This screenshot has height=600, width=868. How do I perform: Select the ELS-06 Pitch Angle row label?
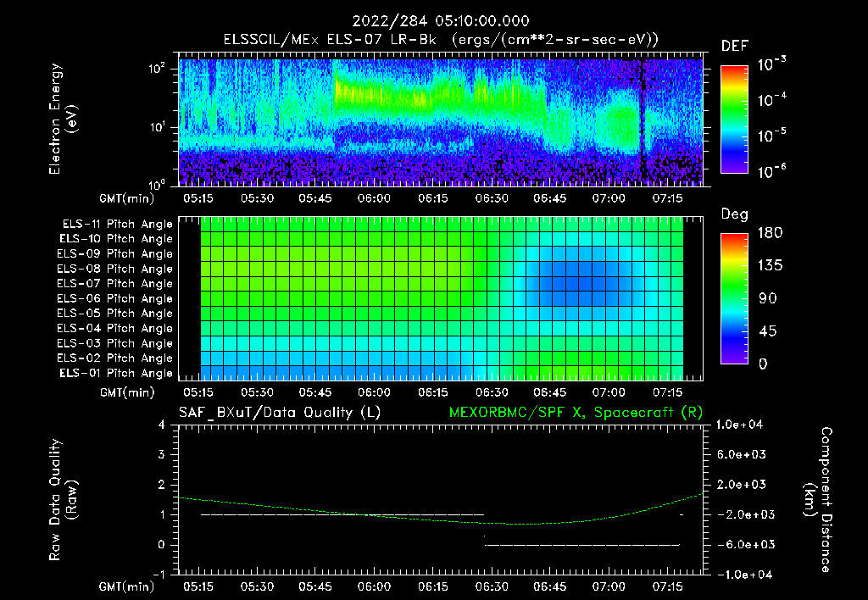click(115, 299)
